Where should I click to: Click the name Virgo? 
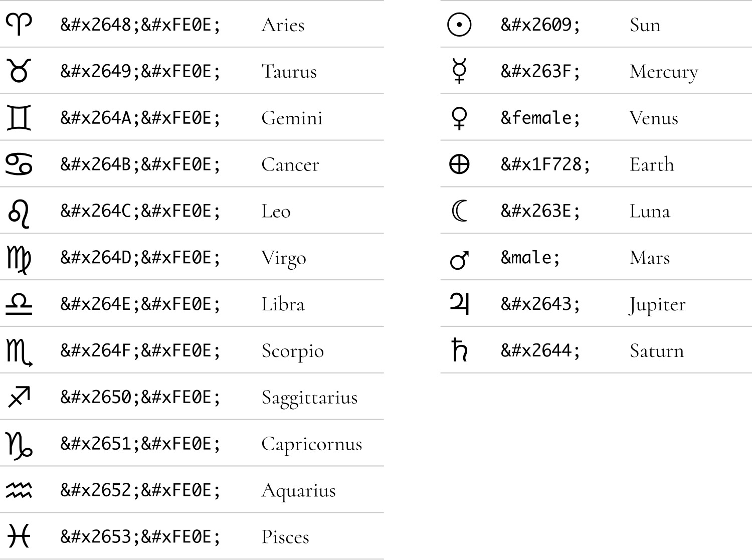[284, 259]
